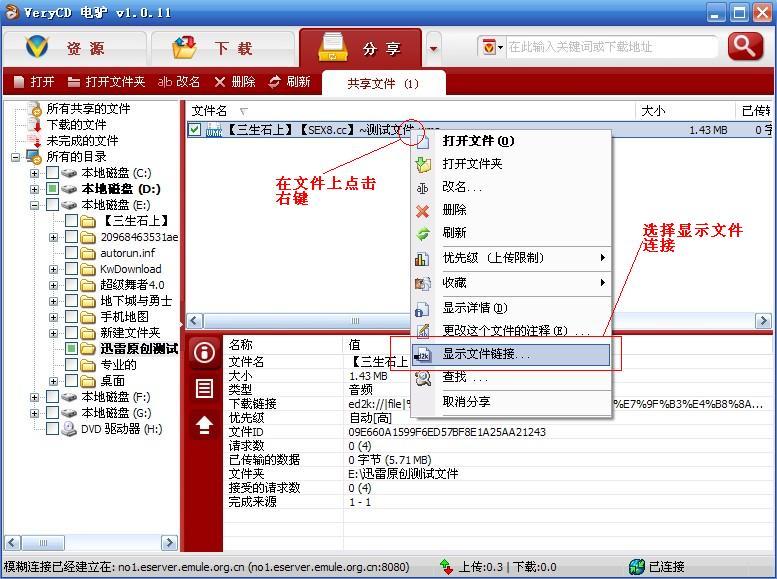This screenshot has height=579, width=777.
Task: Click the DVD drive icon for H:
Action: point(69,429)
